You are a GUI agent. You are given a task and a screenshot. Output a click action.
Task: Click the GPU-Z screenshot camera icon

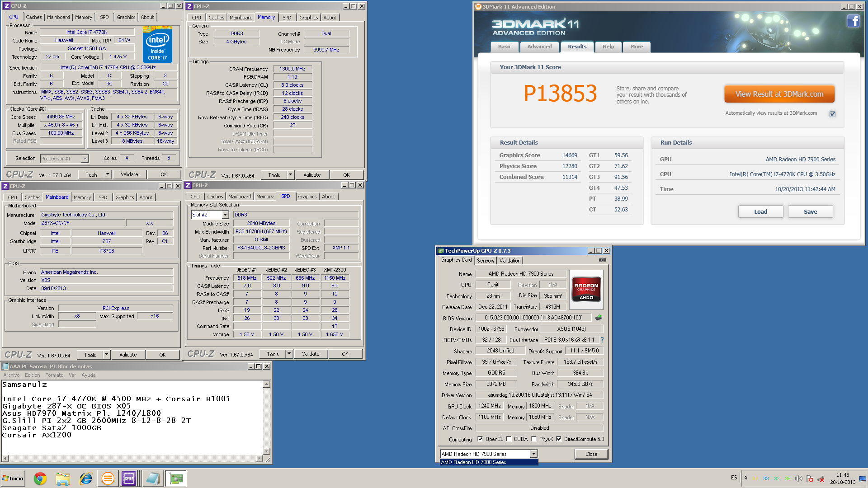pyautogui.click(x=602, y=260)
